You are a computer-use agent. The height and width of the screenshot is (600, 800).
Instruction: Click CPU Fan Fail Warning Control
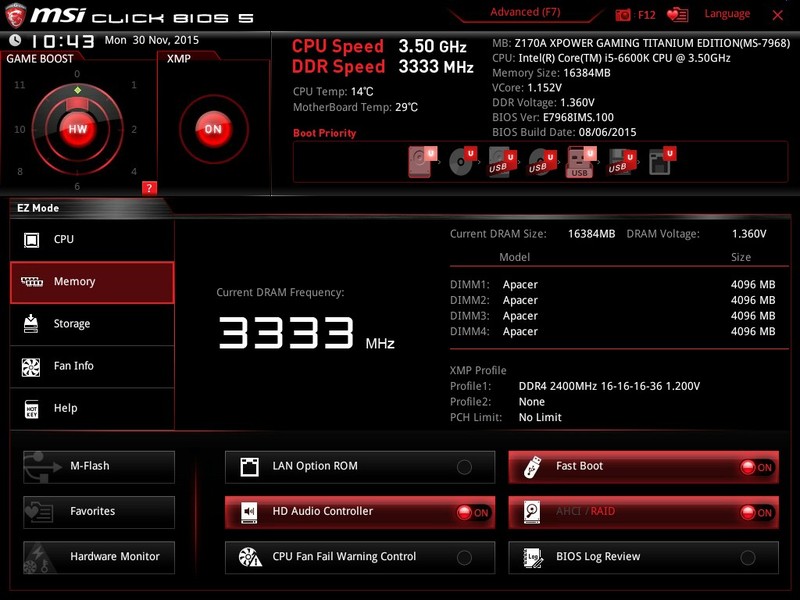coord(360,557)
